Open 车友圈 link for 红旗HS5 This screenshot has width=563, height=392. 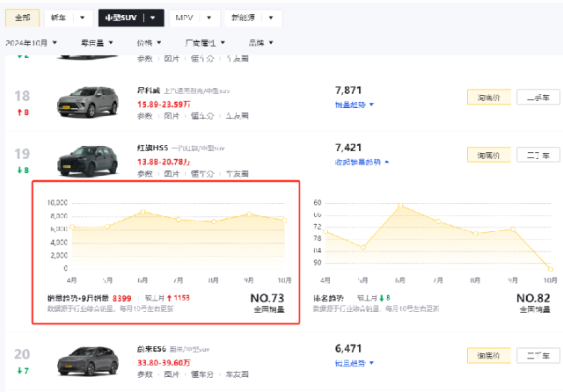[x=237, y=174]
